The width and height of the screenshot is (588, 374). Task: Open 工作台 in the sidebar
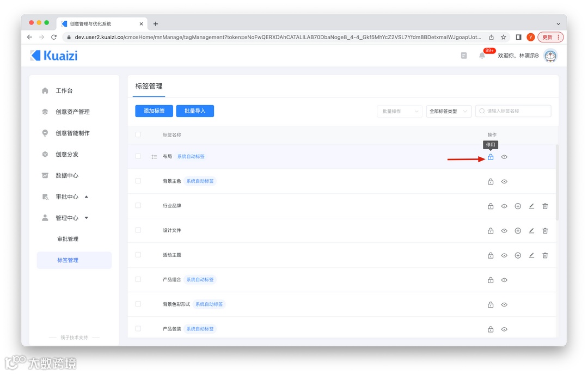tap(64, 91)
